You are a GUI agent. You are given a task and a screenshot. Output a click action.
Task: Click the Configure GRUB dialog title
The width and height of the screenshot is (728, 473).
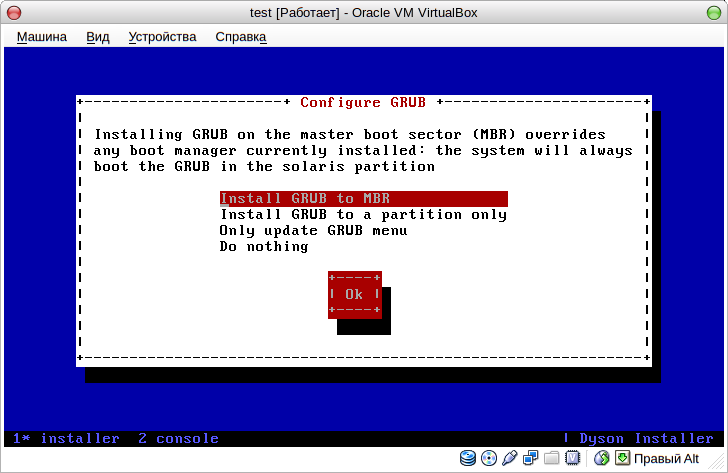click(x=363, y=102)
